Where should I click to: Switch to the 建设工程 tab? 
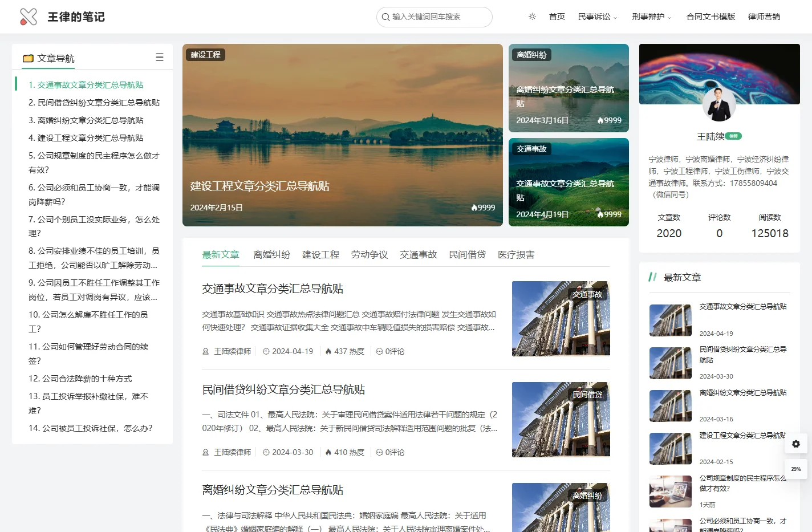(x=320, y=255)
